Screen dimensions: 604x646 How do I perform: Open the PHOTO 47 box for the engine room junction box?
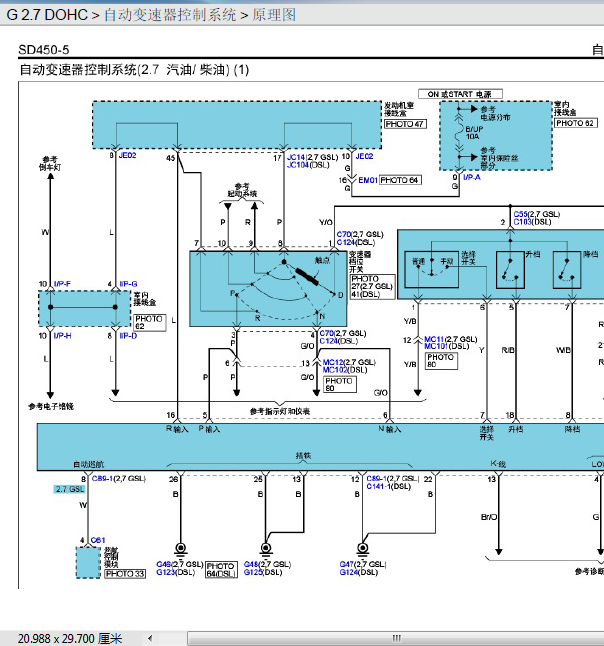pos(405,124)
